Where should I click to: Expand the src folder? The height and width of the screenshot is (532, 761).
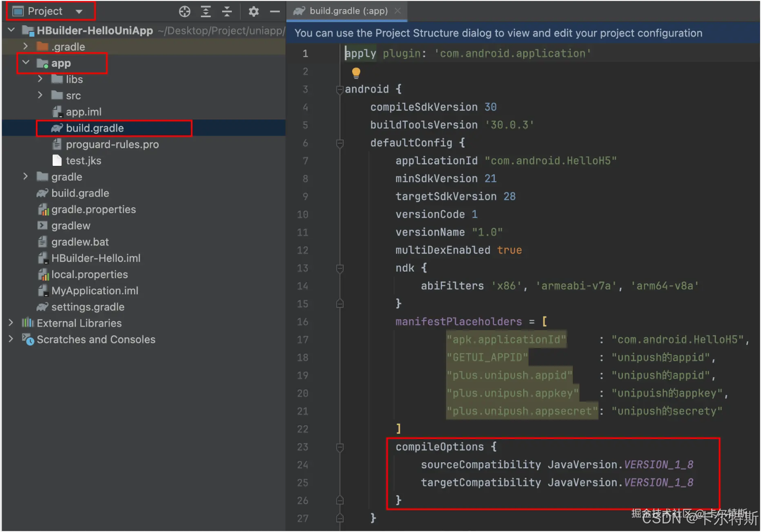coord(40,95)
